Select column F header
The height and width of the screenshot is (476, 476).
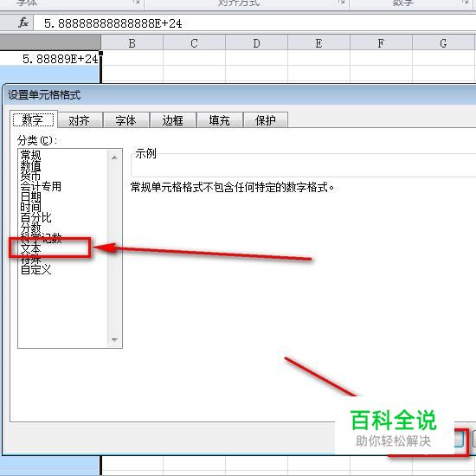tap(381, 43)
